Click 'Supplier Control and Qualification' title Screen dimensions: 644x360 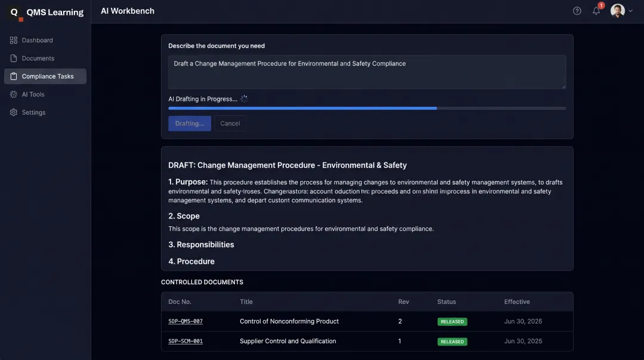point(288,341)
